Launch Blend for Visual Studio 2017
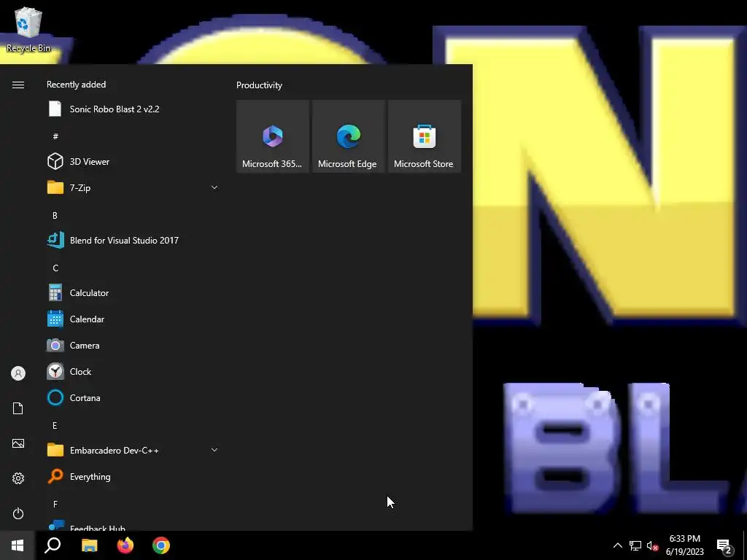The image size is (747, 560). pyautogui.click(x=133, y=241)
